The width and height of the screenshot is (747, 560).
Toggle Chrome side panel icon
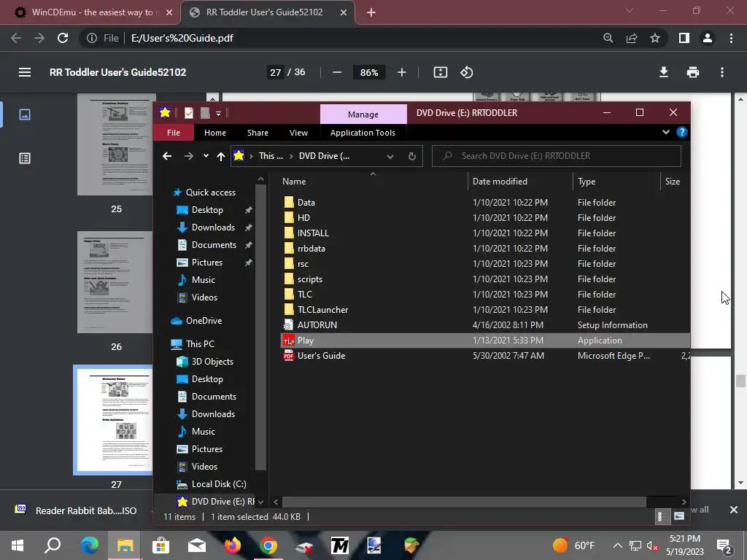click(684, 38)
